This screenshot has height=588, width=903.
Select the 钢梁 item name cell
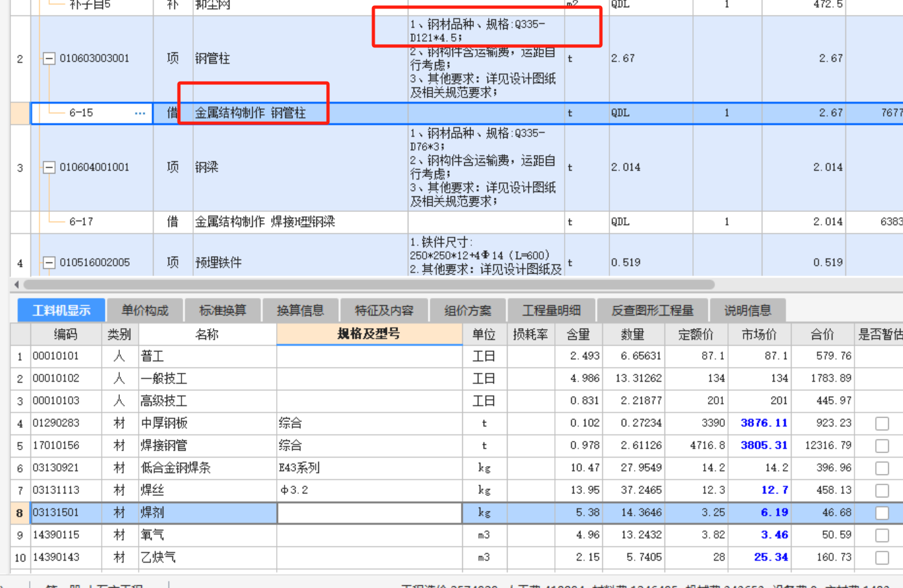[300, 167]
